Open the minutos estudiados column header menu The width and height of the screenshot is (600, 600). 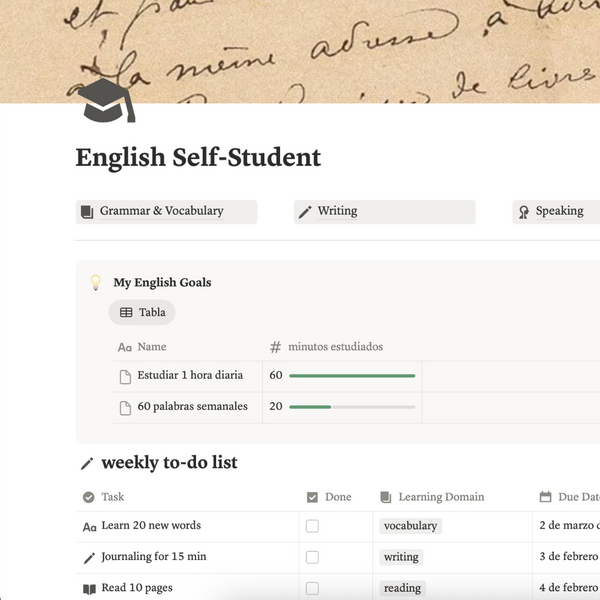pos(326,347)
